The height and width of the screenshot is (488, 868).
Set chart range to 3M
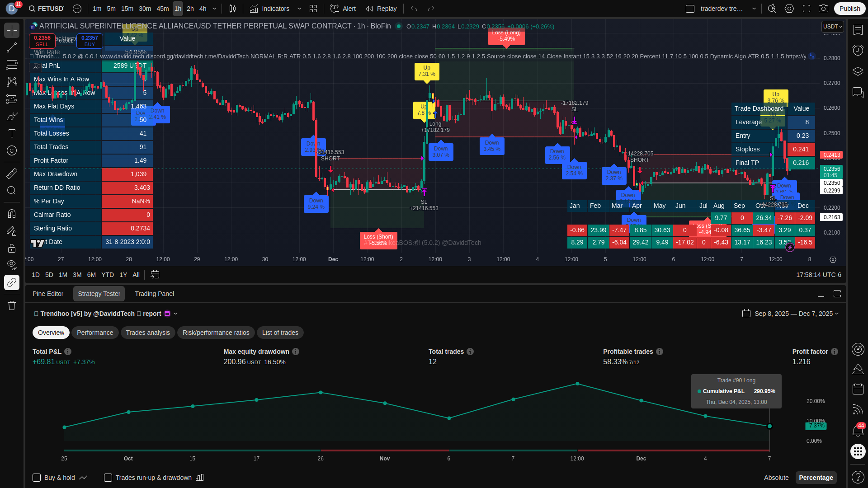pyautogui.click(x=77, y=275)
